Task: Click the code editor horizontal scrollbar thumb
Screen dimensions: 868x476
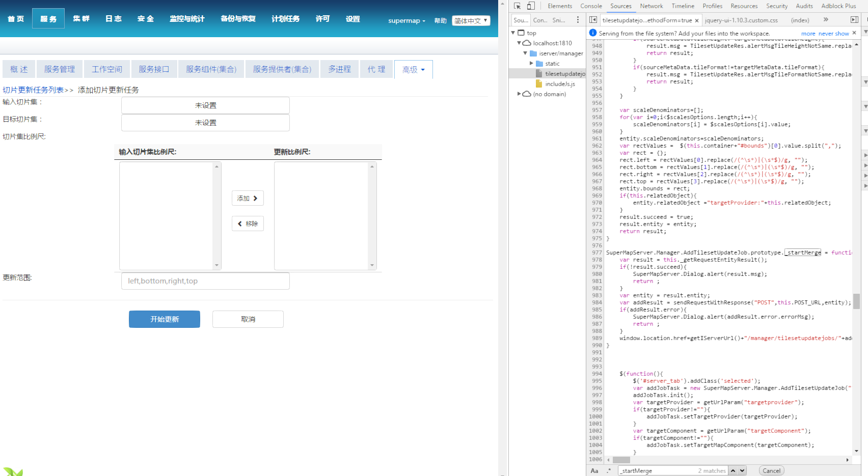Action: coord(621,460)
